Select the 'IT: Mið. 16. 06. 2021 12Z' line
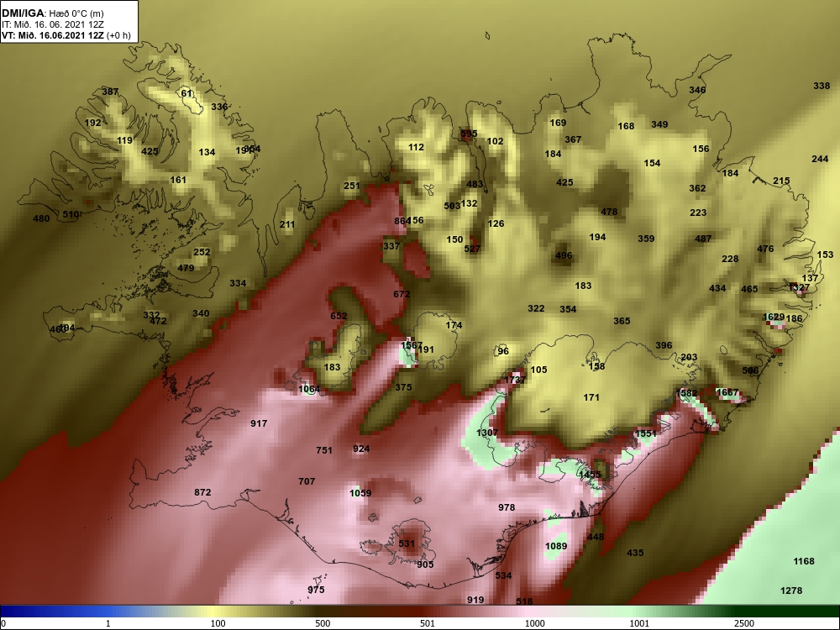This screenshot has width=840, height=630. (53, 24)
